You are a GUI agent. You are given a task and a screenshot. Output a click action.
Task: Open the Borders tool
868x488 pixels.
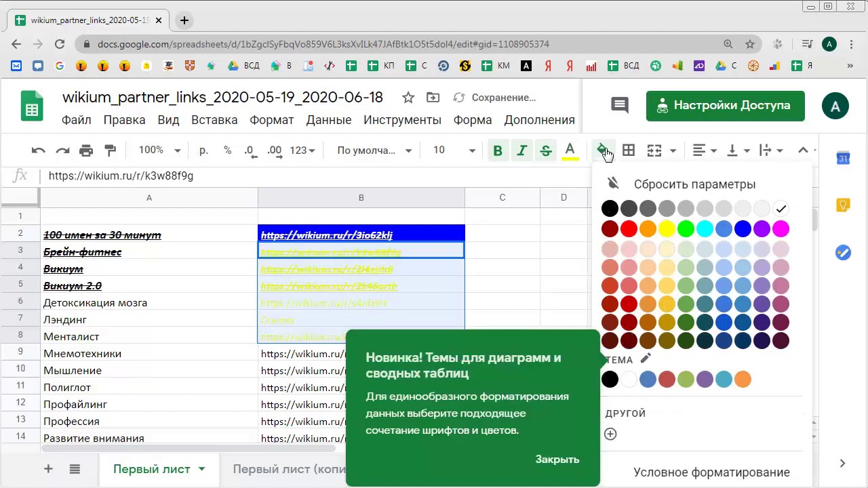629,150
